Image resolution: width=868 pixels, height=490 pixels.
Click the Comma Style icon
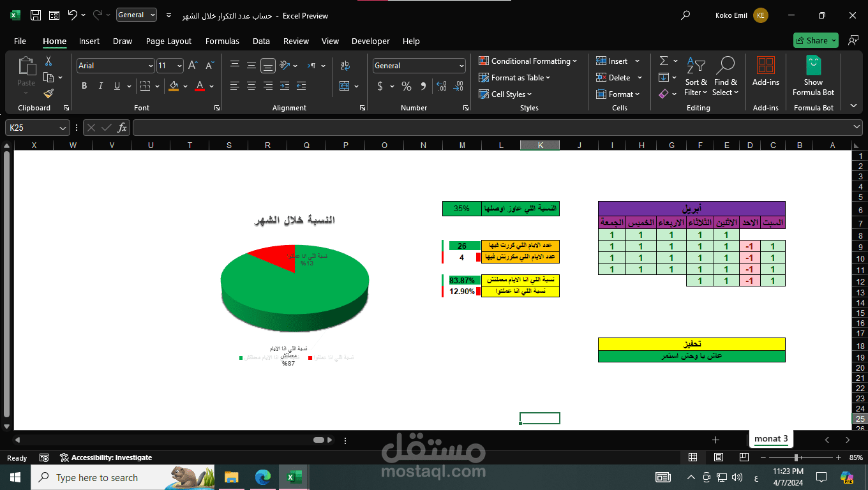coord(423,86)
